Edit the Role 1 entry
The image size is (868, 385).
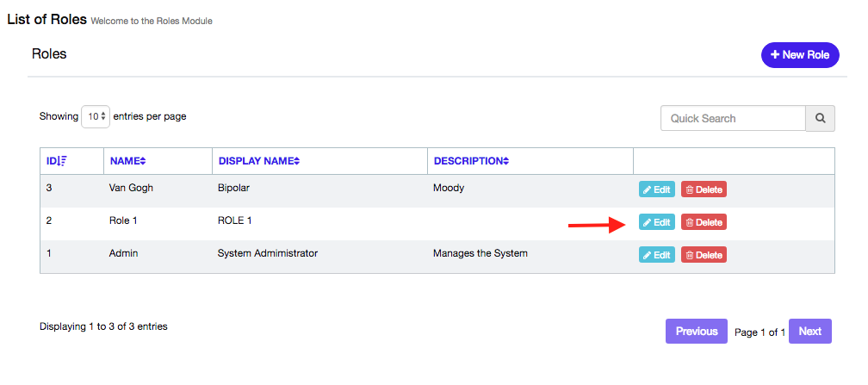click(x=656, y=222)
